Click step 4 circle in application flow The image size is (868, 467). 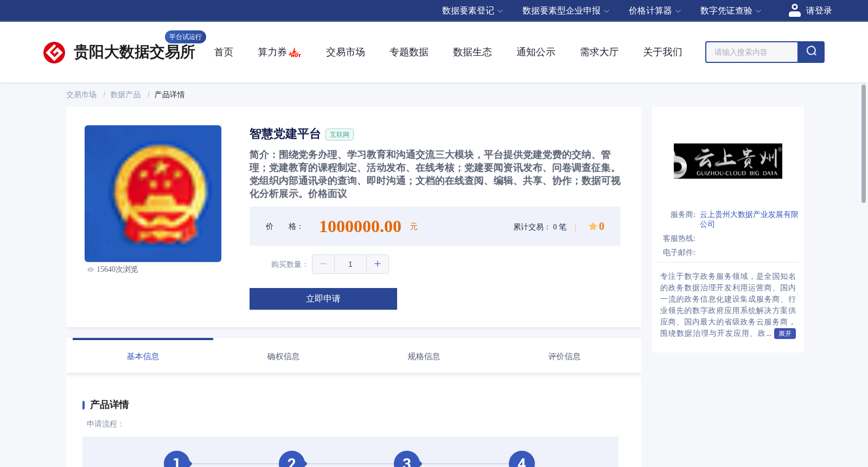pos(522,459)
